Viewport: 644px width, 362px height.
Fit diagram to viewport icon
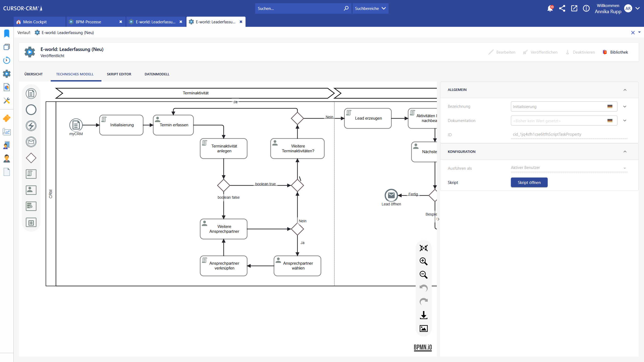(423, 248)
